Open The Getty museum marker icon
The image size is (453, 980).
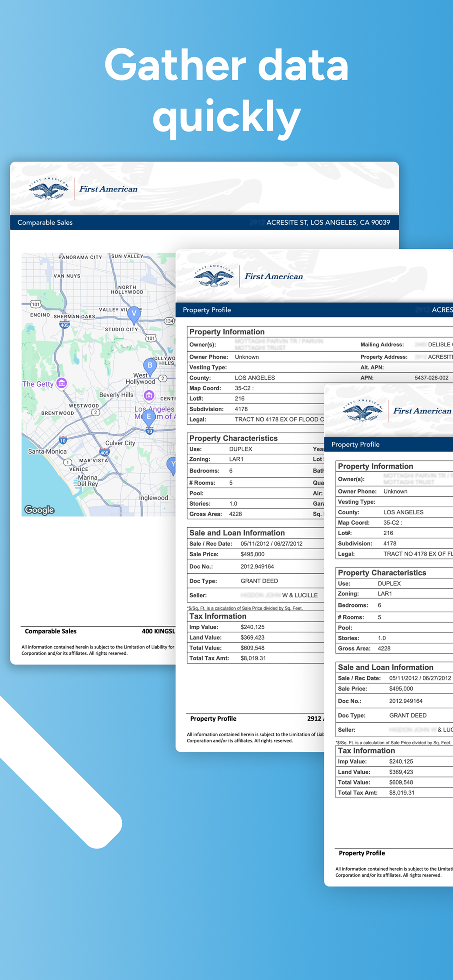point(62,383)
